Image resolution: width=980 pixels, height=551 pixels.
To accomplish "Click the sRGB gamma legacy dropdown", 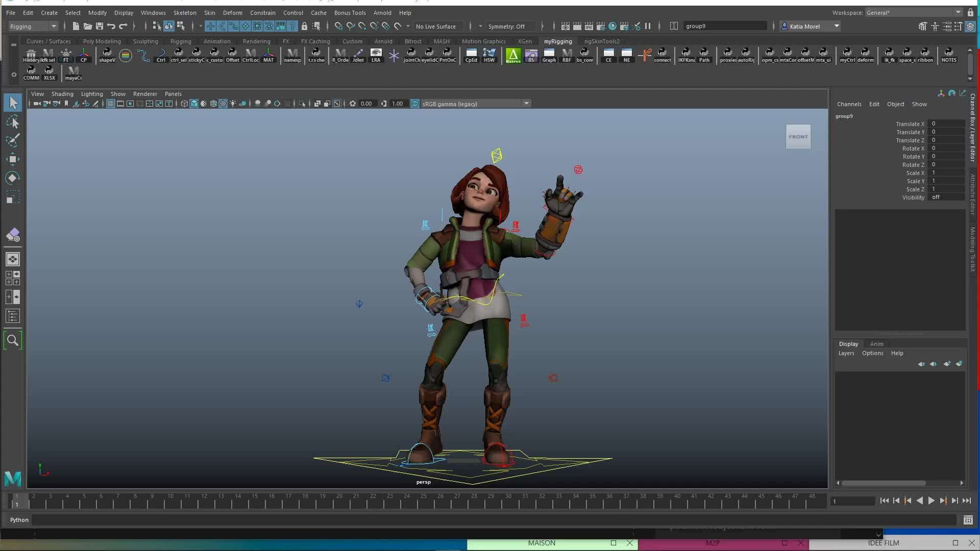I will tap(471, 104).
